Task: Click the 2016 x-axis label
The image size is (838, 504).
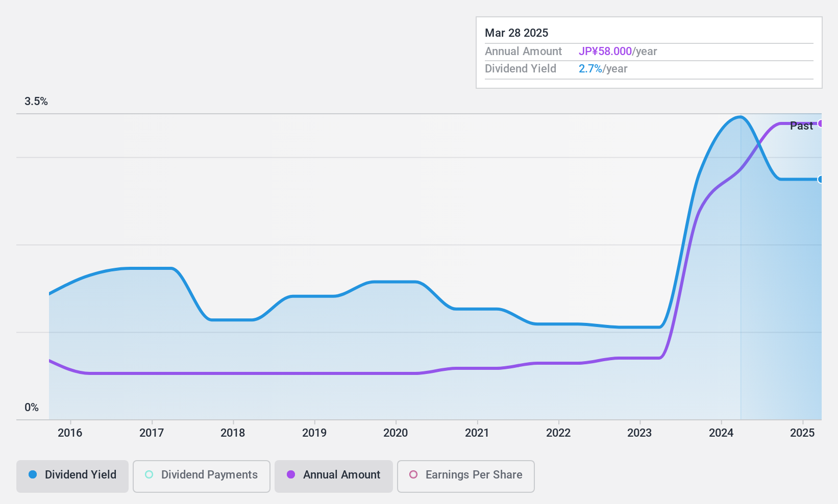Action: coord(70,433)
